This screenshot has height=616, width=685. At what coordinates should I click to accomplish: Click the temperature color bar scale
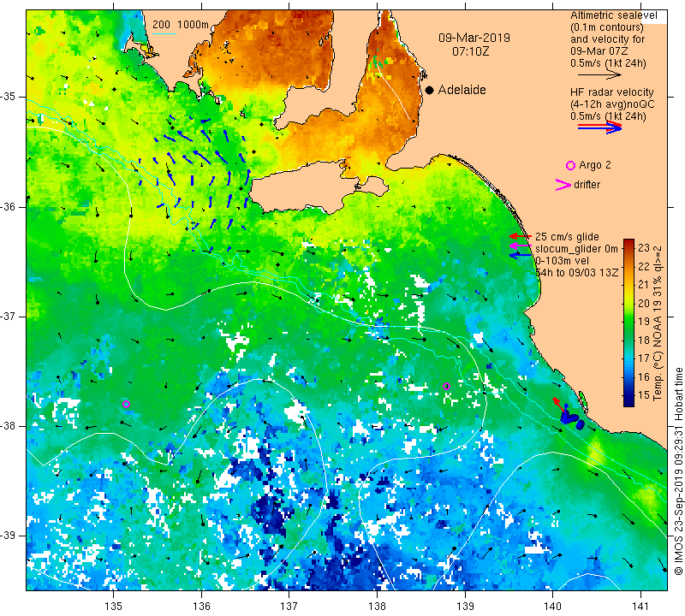(628, 323)
